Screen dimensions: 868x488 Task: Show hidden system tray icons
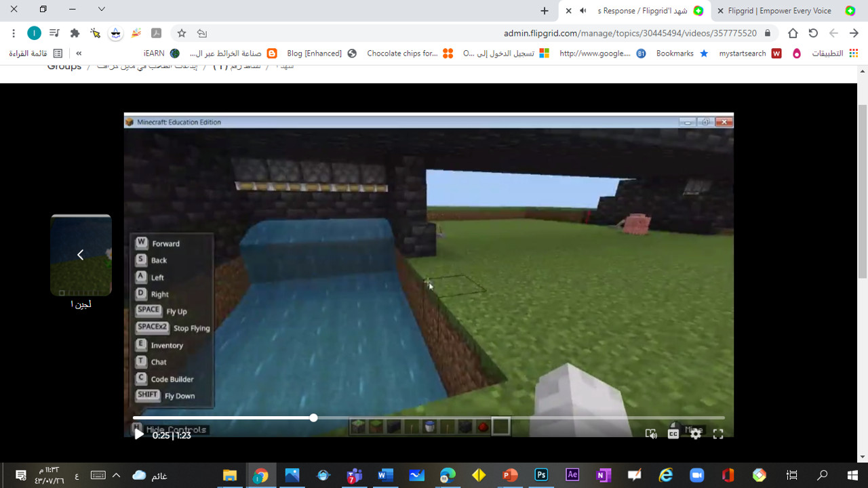(x=116, y=475)
